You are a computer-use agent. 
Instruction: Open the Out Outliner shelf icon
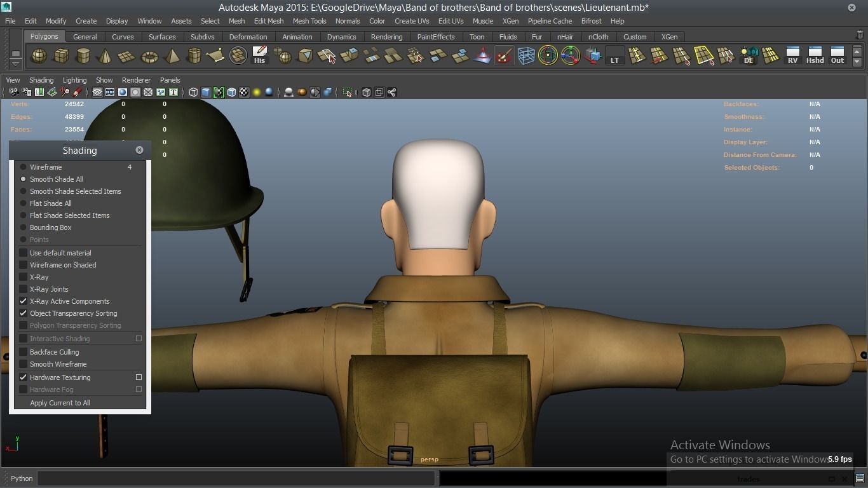[x=837, y=56]
